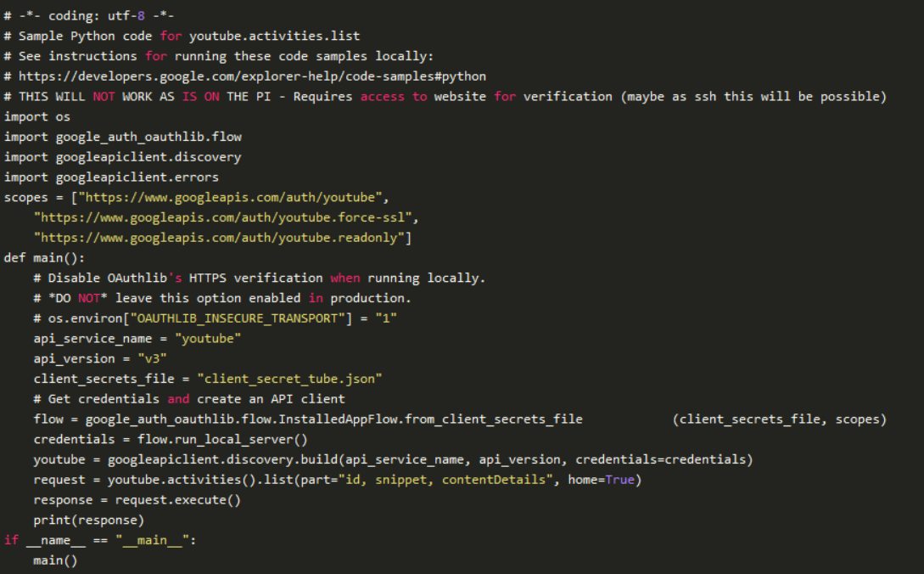
Task: Click the googleapis.com/auth/youtube.force-ssl scope string
Action: (226, 217)
